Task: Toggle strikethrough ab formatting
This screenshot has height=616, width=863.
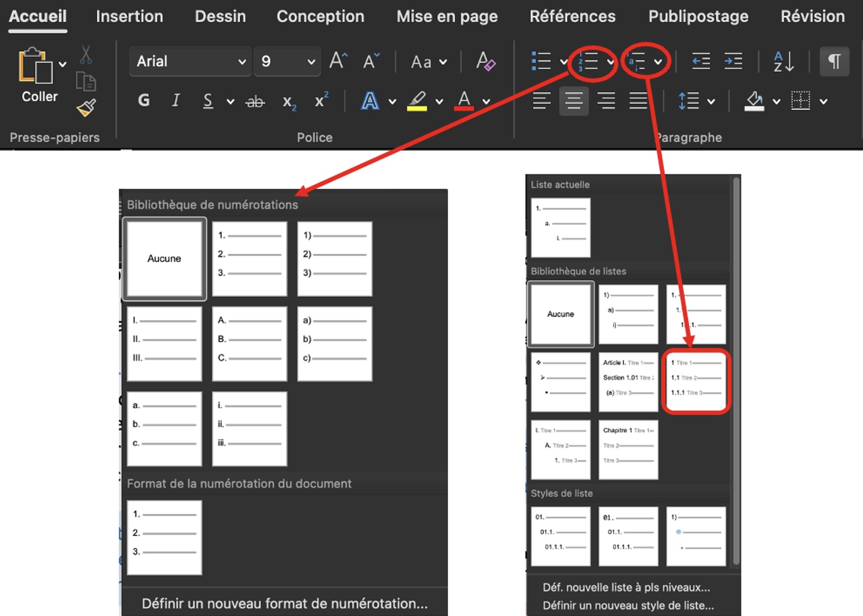Action: pyautogui.click(x=255, y=101)
